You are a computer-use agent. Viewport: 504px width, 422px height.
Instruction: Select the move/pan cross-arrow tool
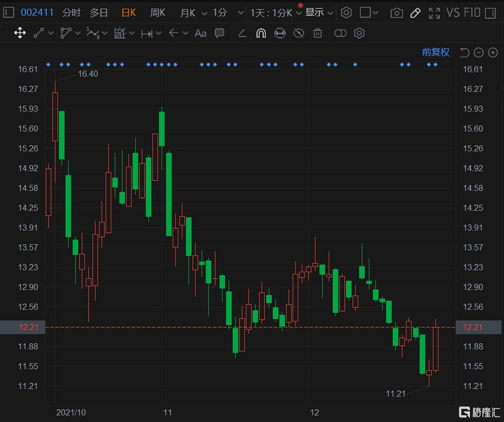pyautogui.click(x=20, y=33)
